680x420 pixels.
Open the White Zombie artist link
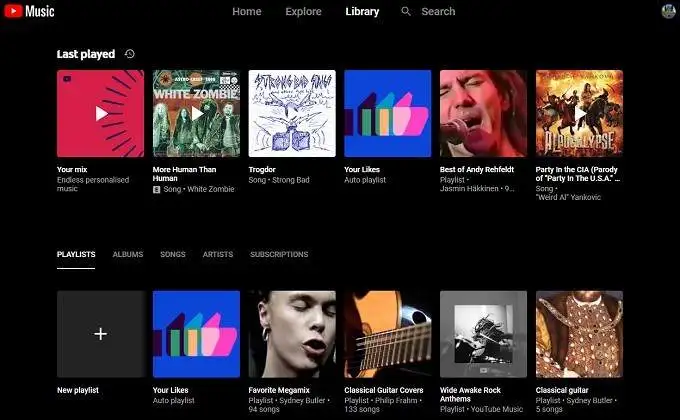[x=211, y=189]
